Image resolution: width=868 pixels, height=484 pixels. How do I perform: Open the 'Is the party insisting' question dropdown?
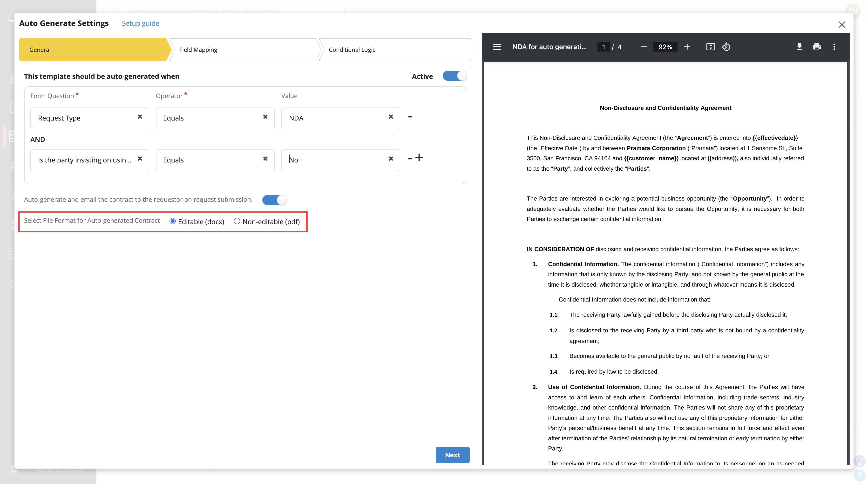click(90, 160)
